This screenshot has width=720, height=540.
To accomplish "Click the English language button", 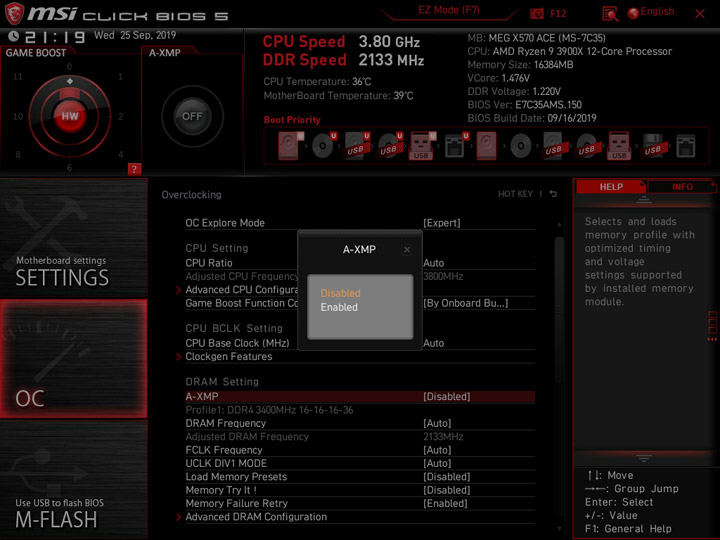I will click(657, 11).
